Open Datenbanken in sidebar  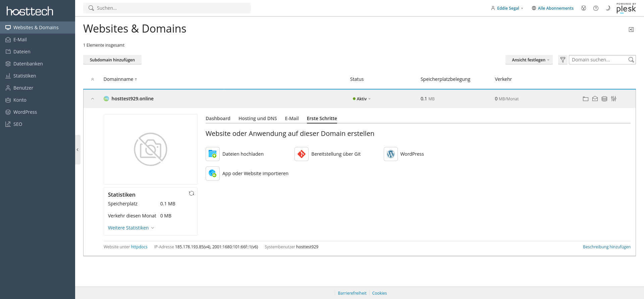tap(38, 64)
